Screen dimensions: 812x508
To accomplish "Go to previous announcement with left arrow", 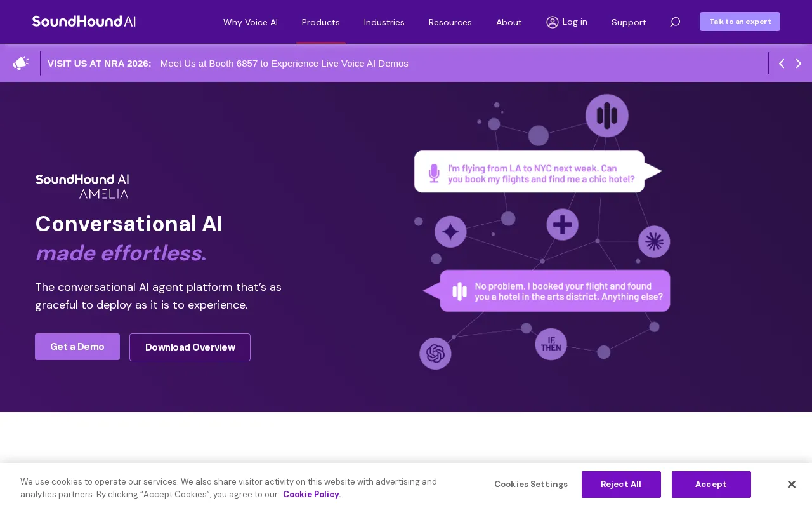I will coord(782,63).
